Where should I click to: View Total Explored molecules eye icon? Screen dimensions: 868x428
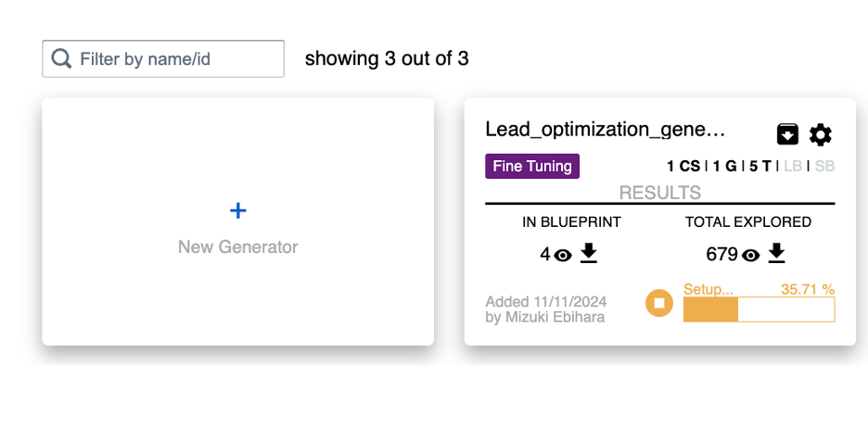point(751,255)
